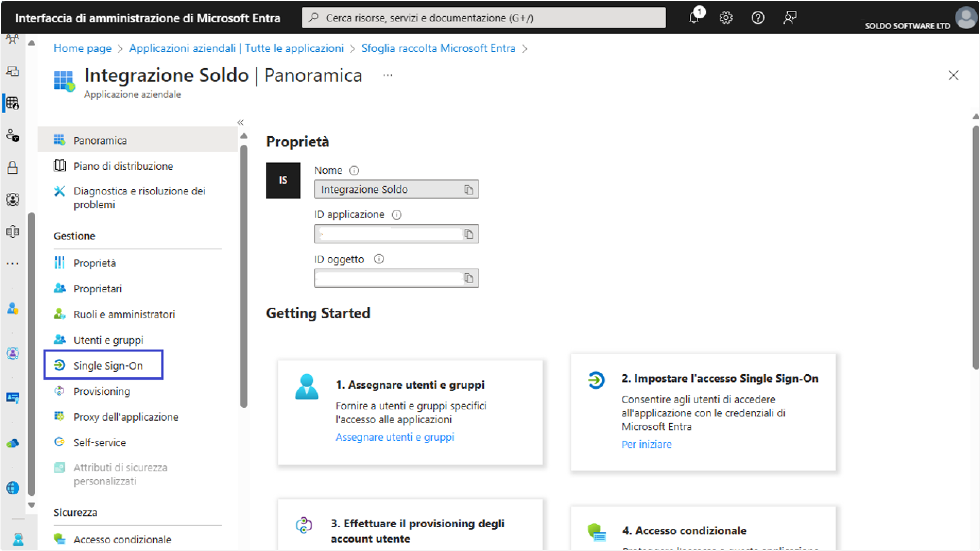This screenshot has width=980, height=551.
Task: Click the main content vertical scrollbar
Action: 976,247
